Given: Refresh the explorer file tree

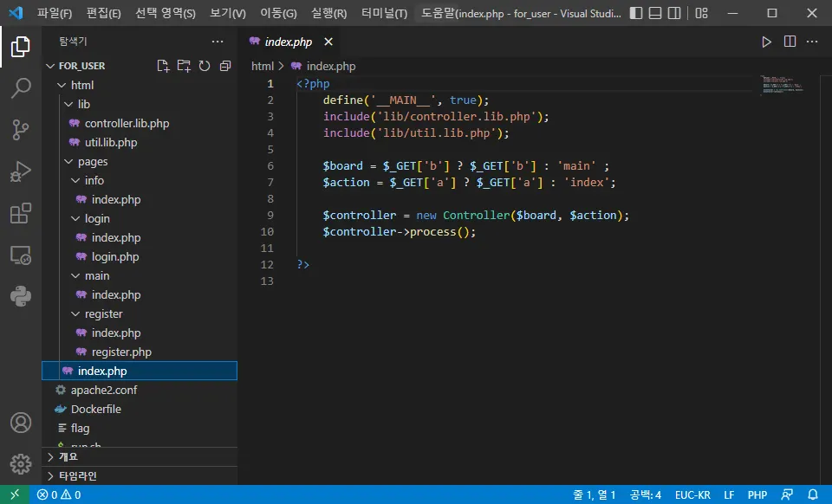Looking at the screenshot, I should coord(205,66).
